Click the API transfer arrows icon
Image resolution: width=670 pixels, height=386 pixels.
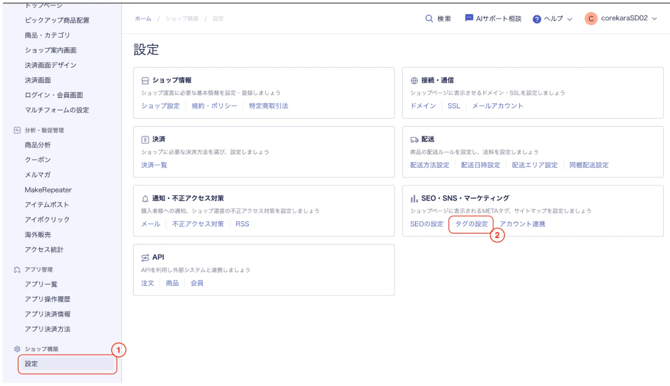click(145, 257)
